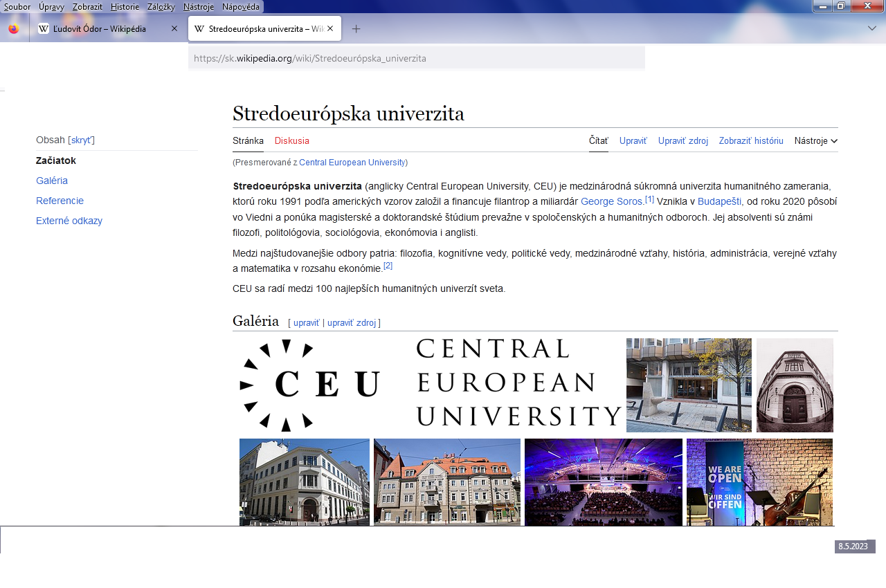Select the Stránka page tab
The height and width of the screenshot is (588, 886).
(248, 141)
